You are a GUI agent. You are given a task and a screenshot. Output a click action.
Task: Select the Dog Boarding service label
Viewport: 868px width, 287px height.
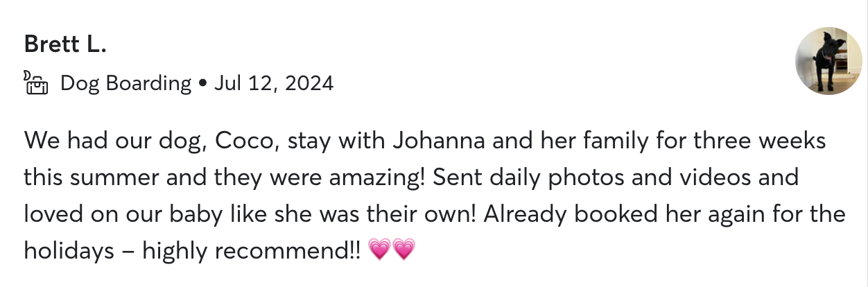(x=125, y=83)
